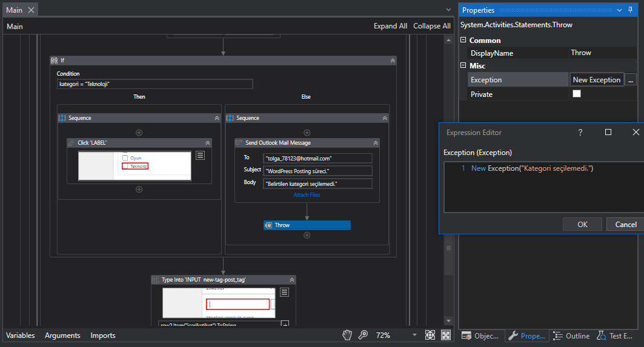The width and height of the screenshot is (644, 347).
Task: Click Collapse All
Action: click(x=432, y=26)
